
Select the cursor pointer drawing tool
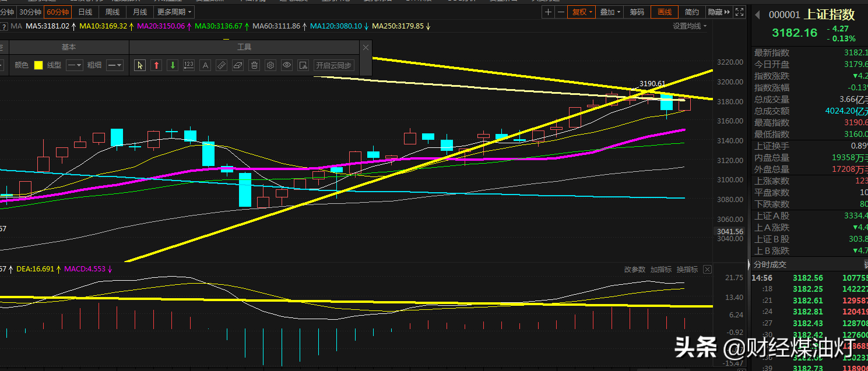click(140, 65)
